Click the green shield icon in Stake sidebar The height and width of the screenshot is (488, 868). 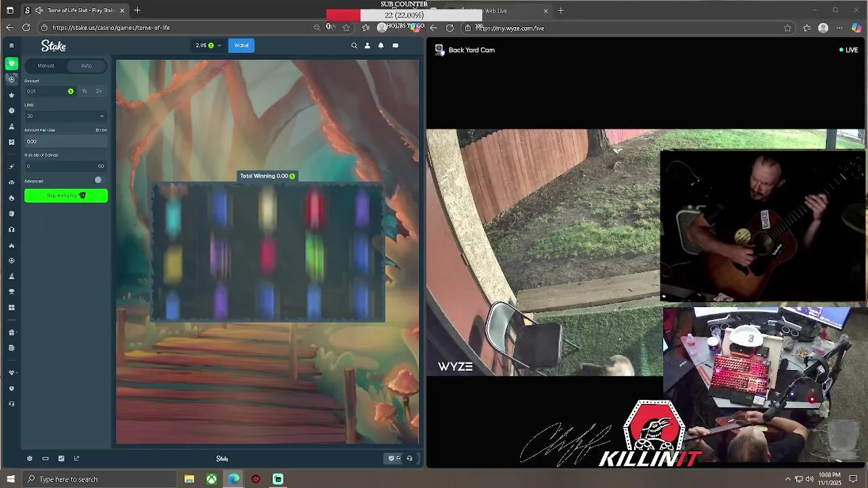(x=12, y=64)
